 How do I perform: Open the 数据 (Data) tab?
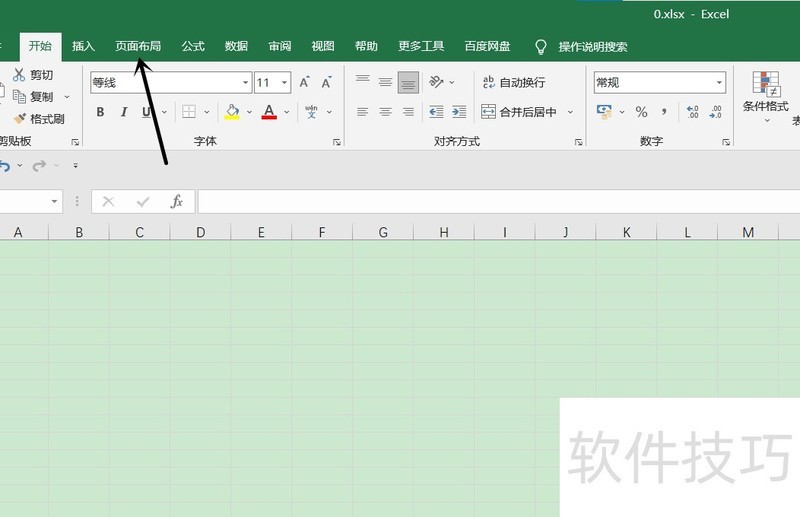click(236, 46)
